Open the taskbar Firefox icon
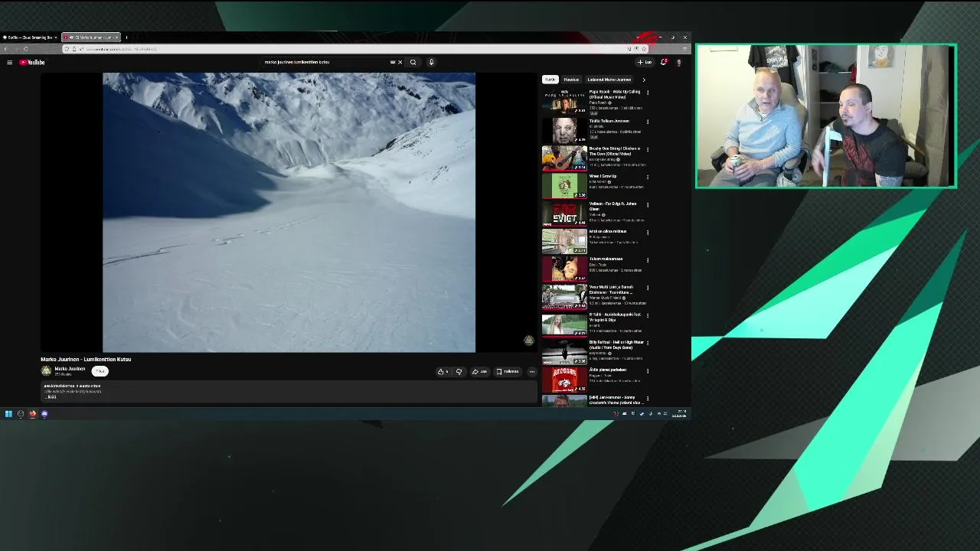The image size is (980, 551). coord(32,414)
